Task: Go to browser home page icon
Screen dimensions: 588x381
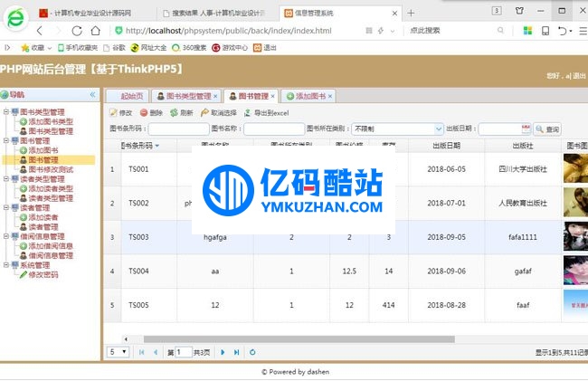Action: point(96,31)
